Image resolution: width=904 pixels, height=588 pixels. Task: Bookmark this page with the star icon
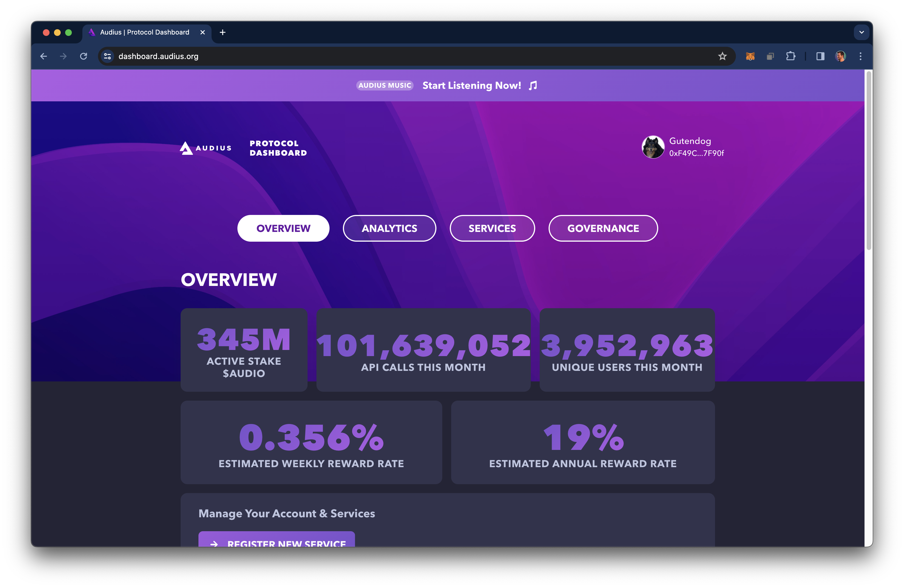(x=722, y=56)
